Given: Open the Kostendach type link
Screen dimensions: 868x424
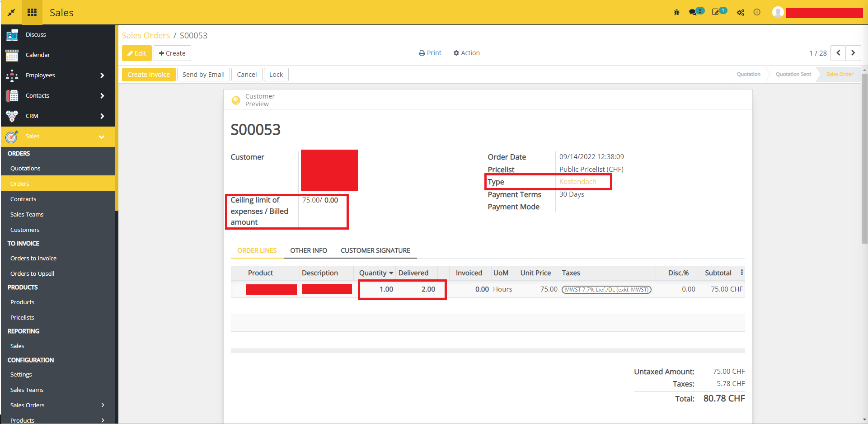Looking at the screenshot, I should tap(577, 182).
